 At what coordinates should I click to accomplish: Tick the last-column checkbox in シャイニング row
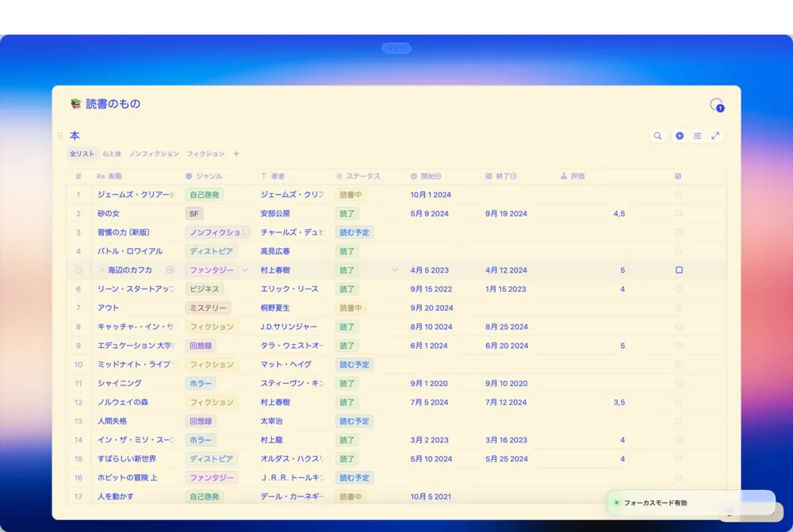tap(680, 383)
